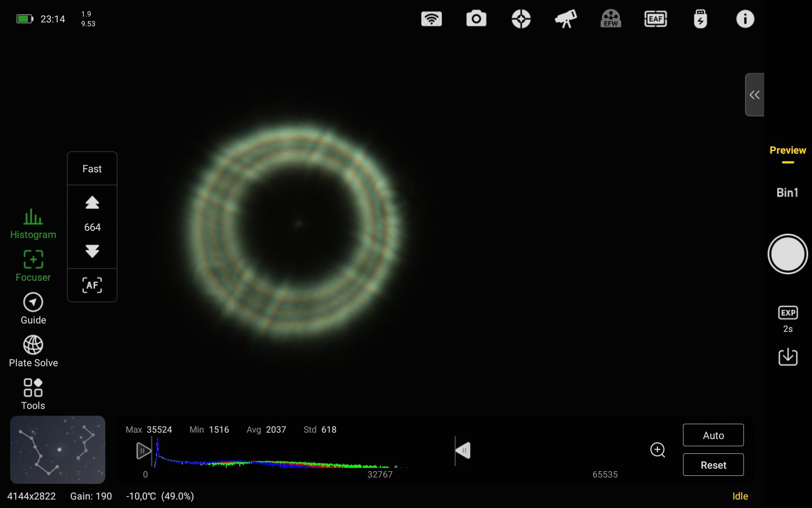Open the telescope mount settings icon
The height and width of the screenshot is (508, 812).
566,19
